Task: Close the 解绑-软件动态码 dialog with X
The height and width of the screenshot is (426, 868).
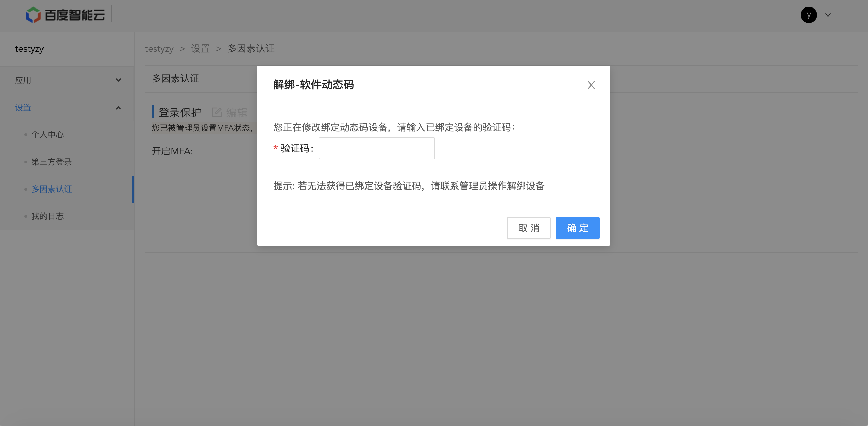Action: tap(591, 85)
